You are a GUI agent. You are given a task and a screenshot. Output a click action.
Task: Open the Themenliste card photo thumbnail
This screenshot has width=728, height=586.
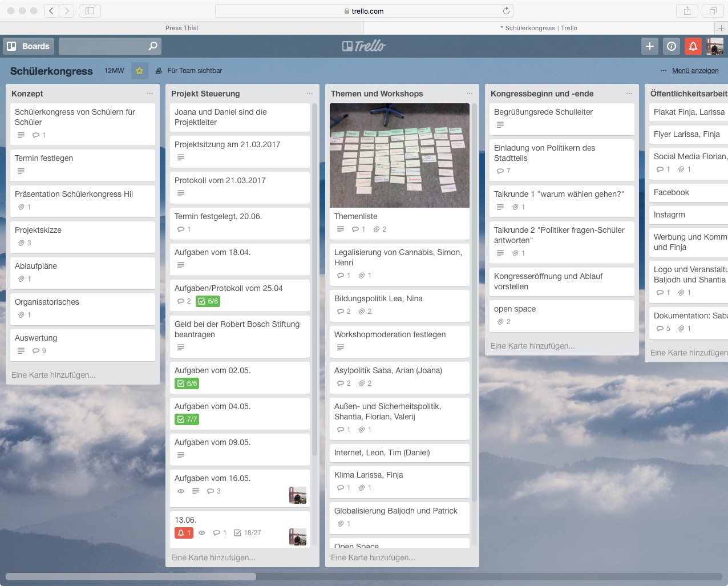pos(399,155)
